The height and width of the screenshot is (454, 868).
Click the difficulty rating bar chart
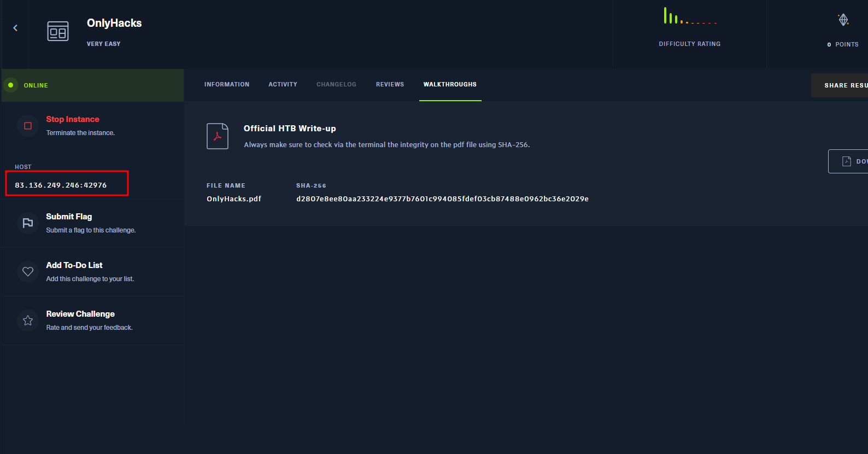click(690, 16)
